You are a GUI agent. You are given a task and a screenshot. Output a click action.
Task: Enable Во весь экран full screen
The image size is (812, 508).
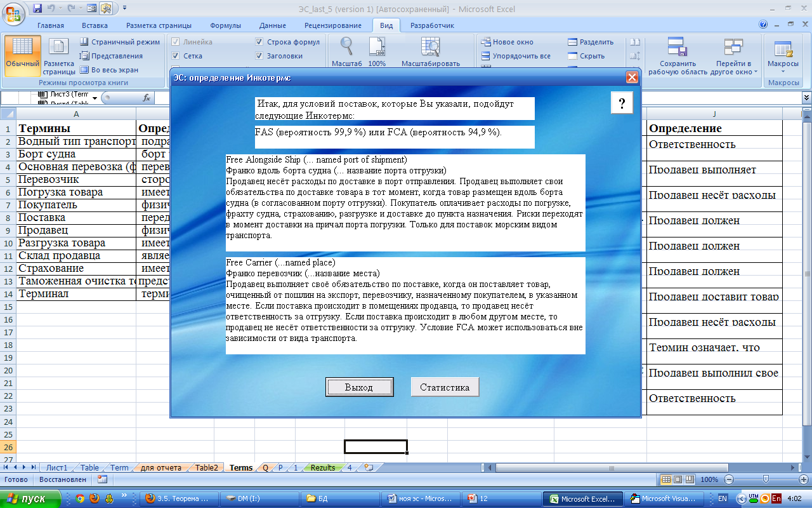[x=108, y=70]
